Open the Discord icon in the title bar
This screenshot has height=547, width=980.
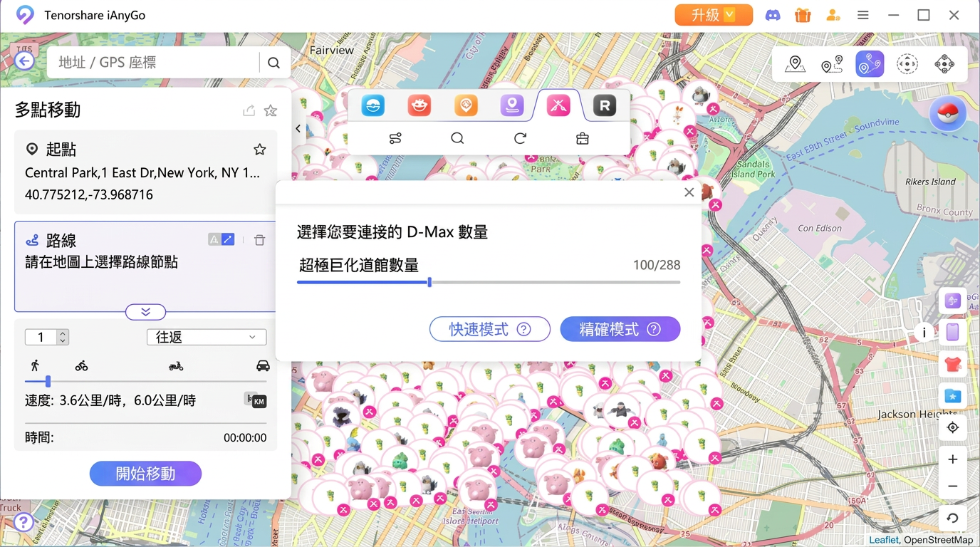click(773, 15)
